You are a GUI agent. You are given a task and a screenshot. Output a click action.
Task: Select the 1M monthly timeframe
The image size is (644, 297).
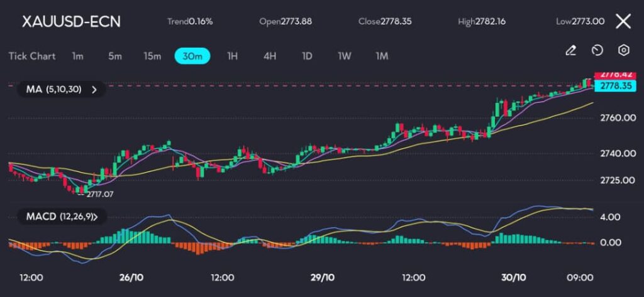(382, 56)
